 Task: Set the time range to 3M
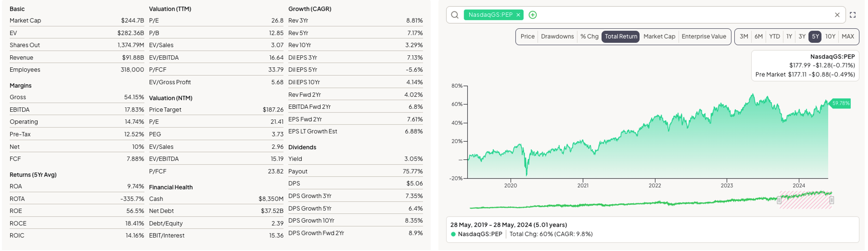744,37
